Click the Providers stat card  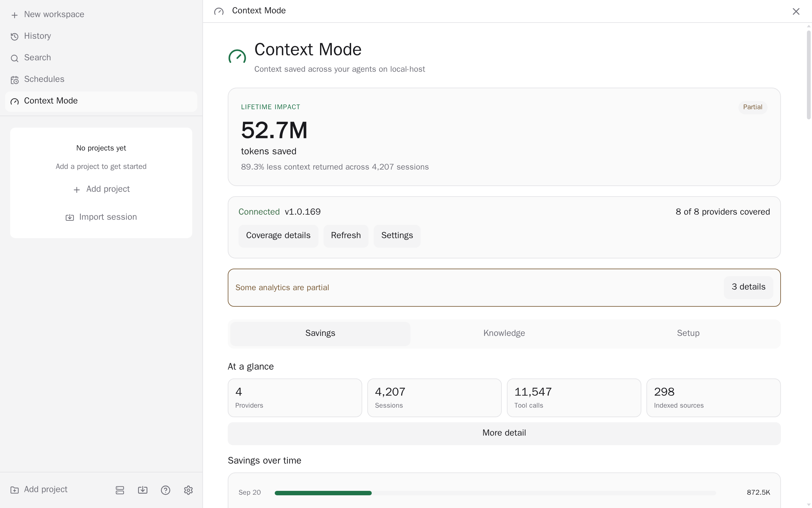pyautogui.click(x=295, y=398)
